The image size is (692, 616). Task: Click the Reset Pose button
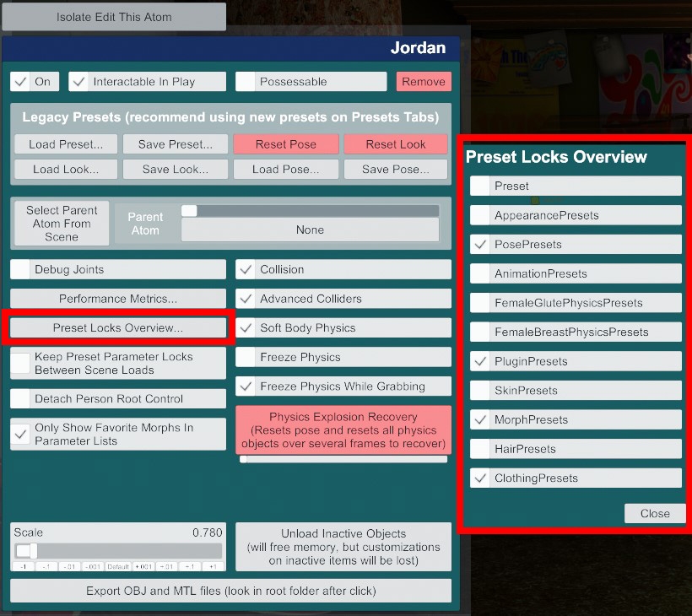tap(286, 144)
